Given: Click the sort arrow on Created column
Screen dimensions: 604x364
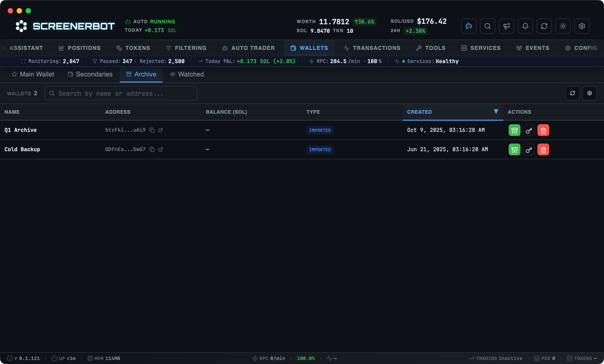Looking at the screenshot, I should tap(496, 111).
